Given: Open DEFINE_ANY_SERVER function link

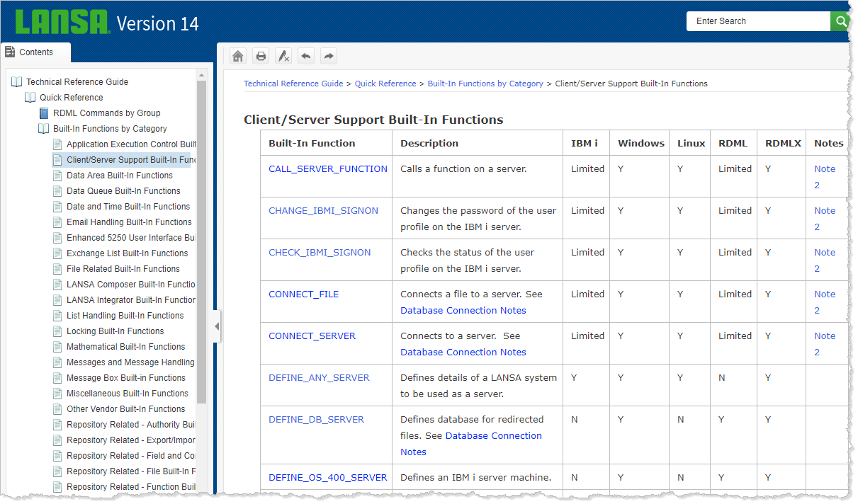Looking at the screenshot, I should click(319, 378).
